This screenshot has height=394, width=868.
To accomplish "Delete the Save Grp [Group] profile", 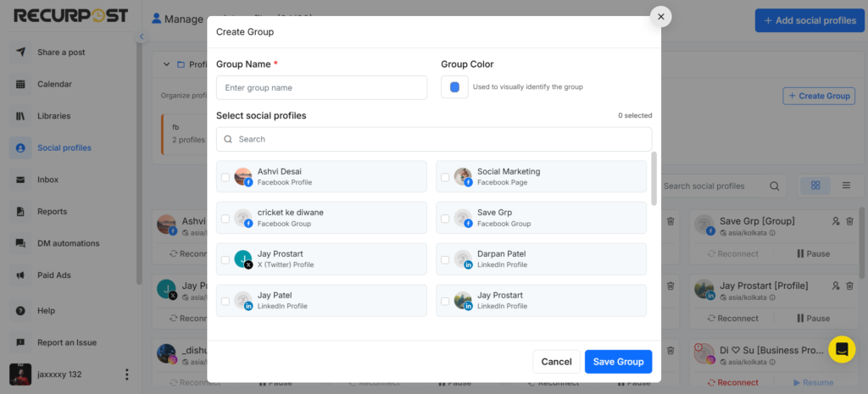I will (x=849, y=221).
